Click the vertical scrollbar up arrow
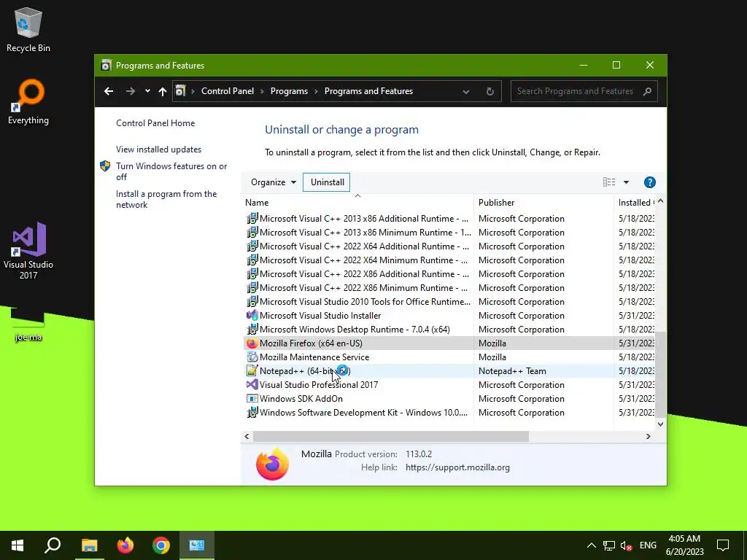Image resolution: width=747 pixels, height=560 pixels. (x=660, y=201)
